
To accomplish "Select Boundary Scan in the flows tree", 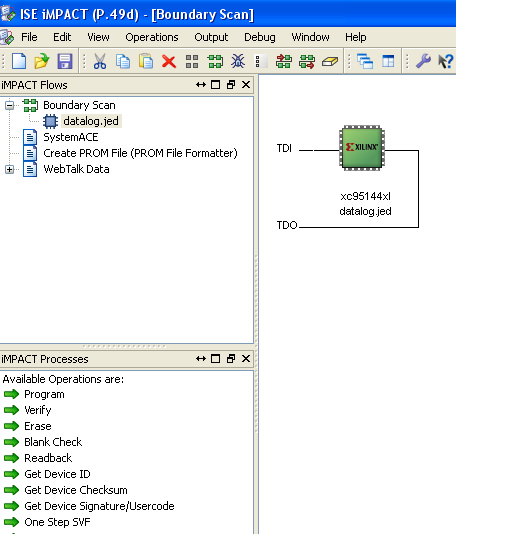I will (x=79, y=105).
